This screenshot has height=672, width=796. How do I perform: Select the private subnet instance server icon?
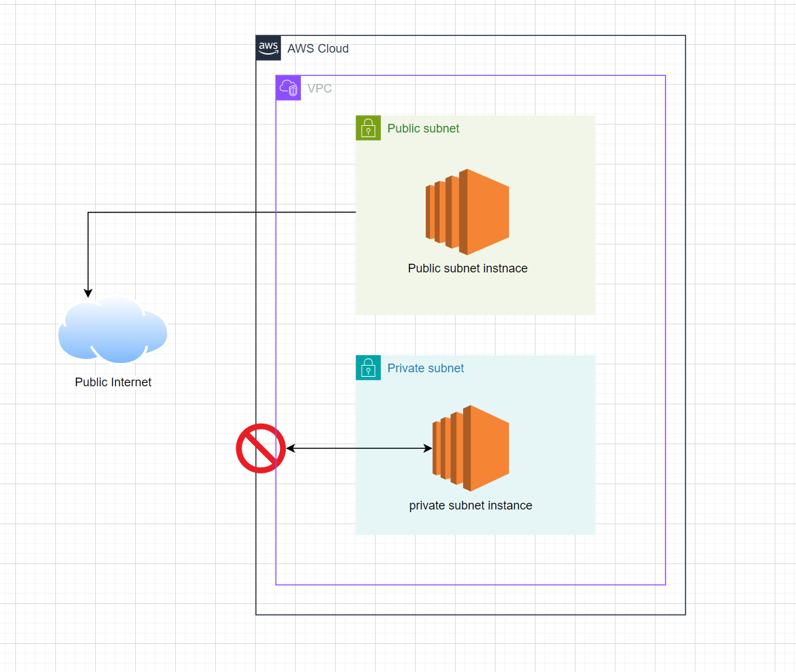click(x=470, y=448)
